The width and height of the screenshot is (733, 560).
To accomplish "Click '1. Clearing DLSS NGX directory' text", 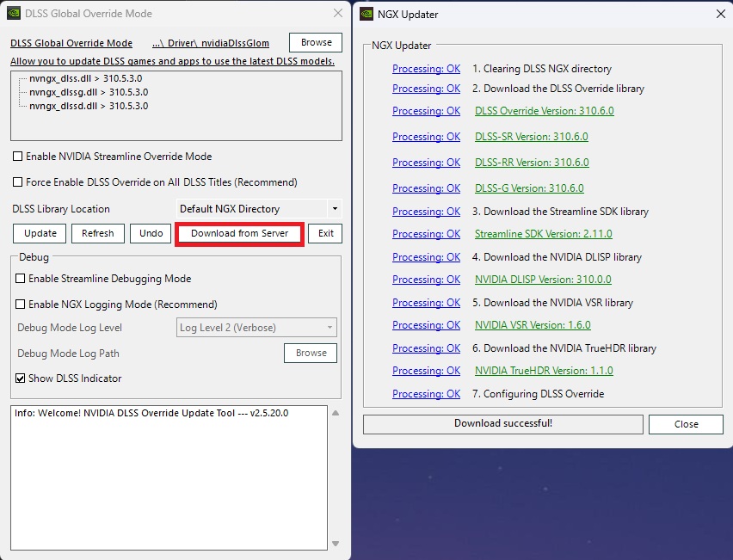I will pos(541,69).
